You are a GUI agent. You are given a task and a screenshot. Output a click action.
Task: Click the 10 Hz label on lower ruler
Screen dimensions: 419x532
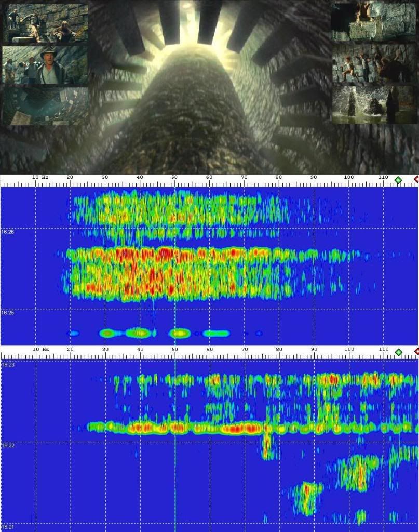coord(40,350)
